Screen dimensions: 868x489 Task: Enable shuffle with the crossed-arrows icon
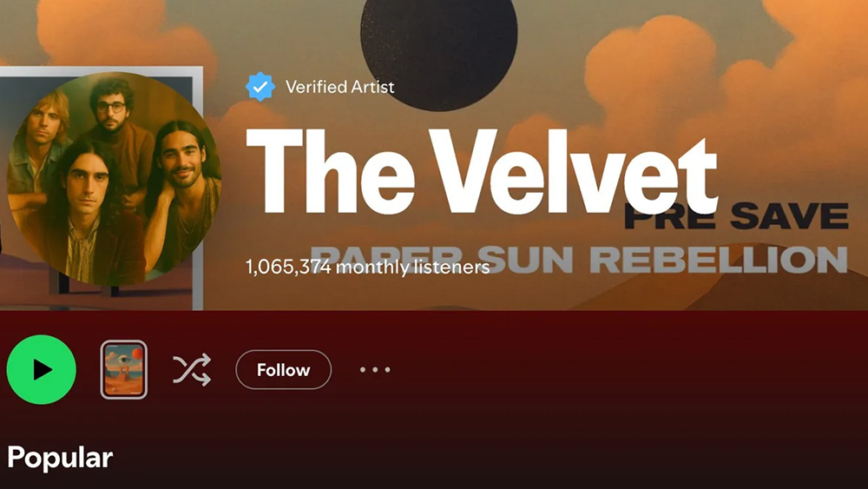point(192,369)
